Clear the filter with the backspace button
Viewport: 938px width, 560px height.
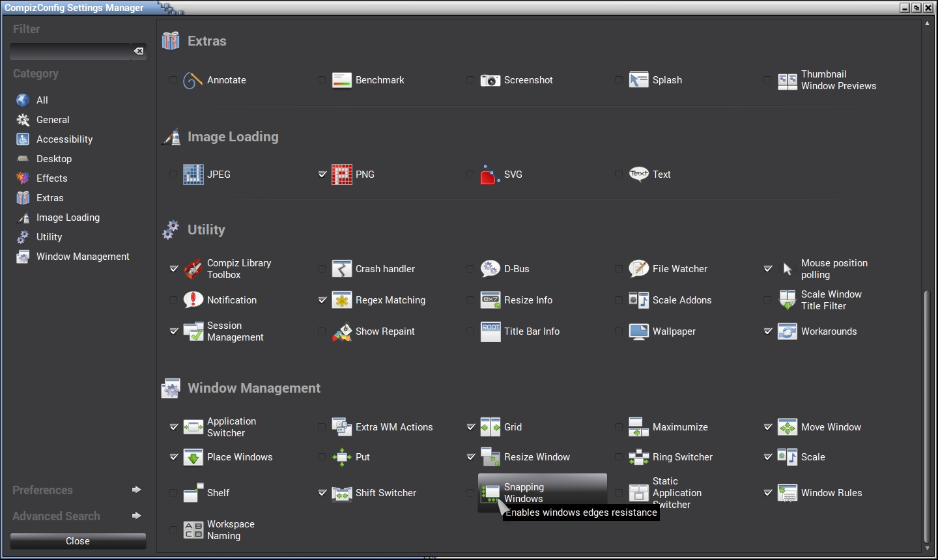[x=139, y=51]
